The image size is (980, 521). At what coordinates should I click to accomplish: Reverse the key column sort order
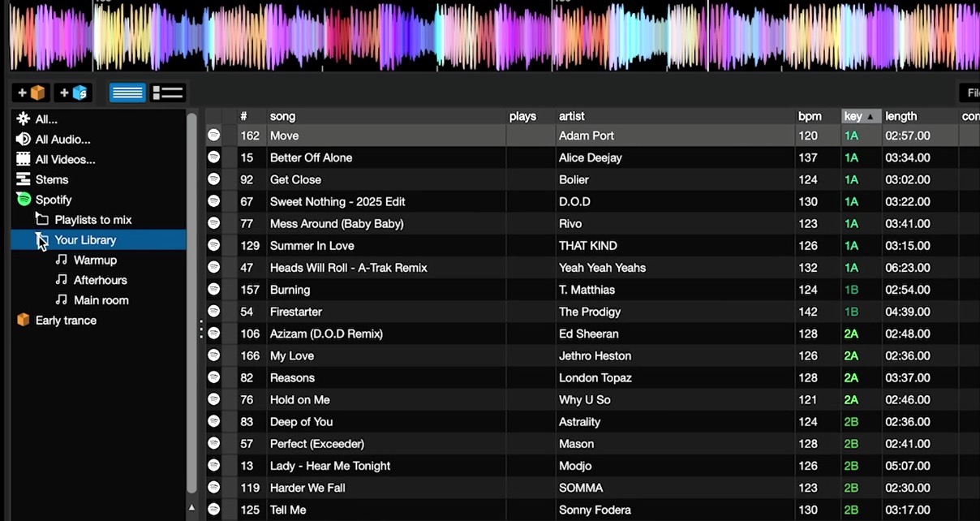(x=861, y=116)
